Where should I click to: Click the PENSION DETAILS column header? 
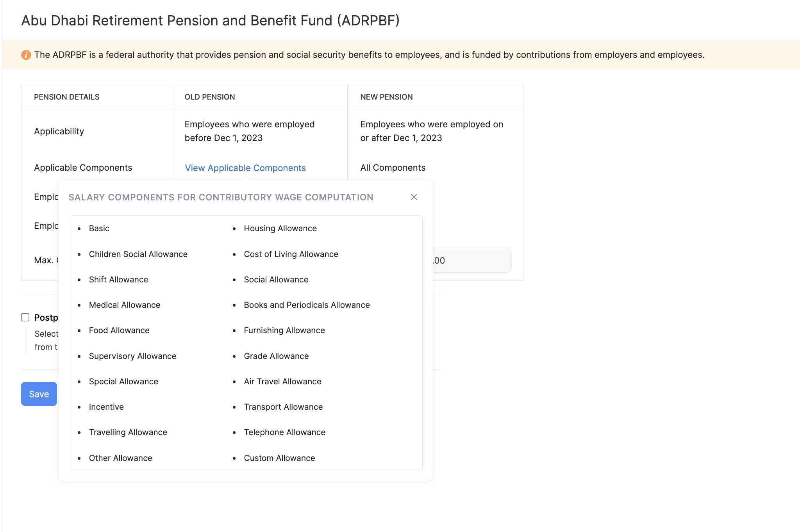67,97
